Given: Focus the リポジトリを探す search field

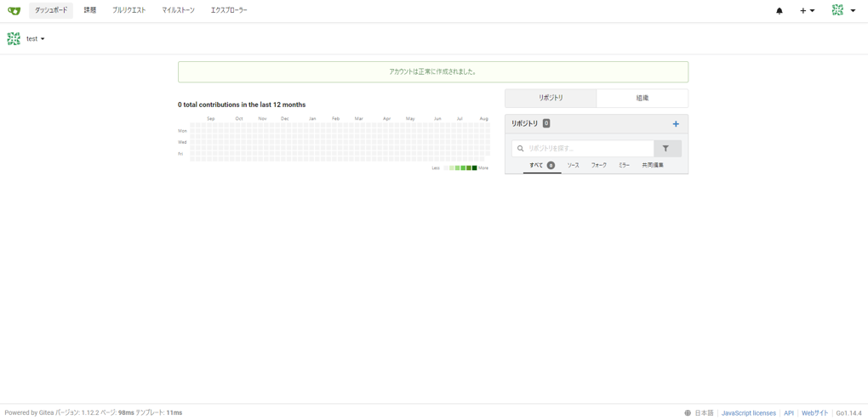Looking at the screenshot, I should (583, 148).
